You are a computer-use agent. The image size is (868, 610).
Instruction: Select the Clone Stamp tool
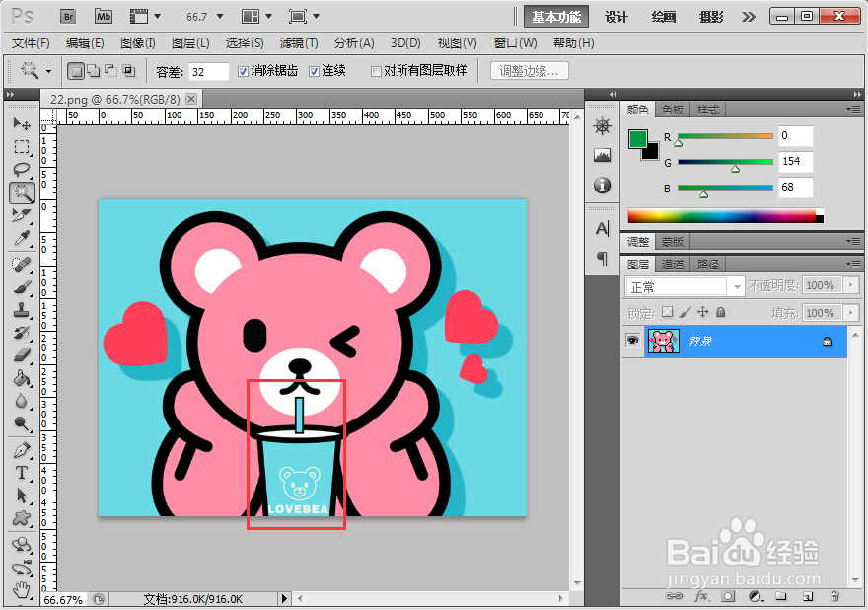click(x=22, y=310)
